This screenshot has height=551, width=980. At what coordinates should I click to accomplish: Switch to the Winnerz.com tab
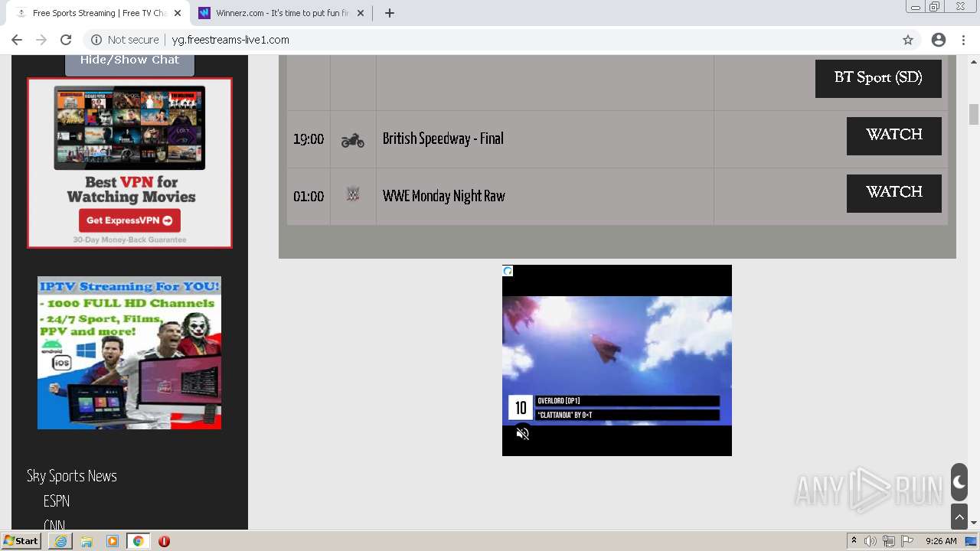(x=281, y=13)
